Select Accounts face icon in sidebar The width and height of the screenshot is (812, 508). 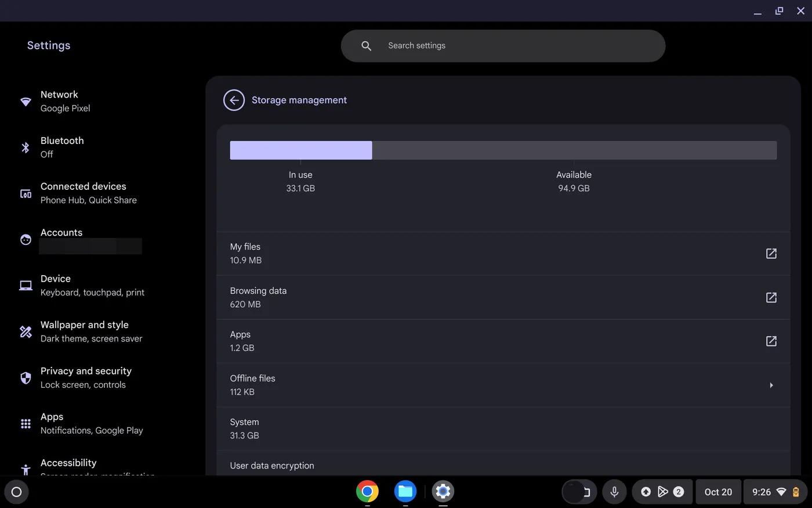[x=26, y=239]
